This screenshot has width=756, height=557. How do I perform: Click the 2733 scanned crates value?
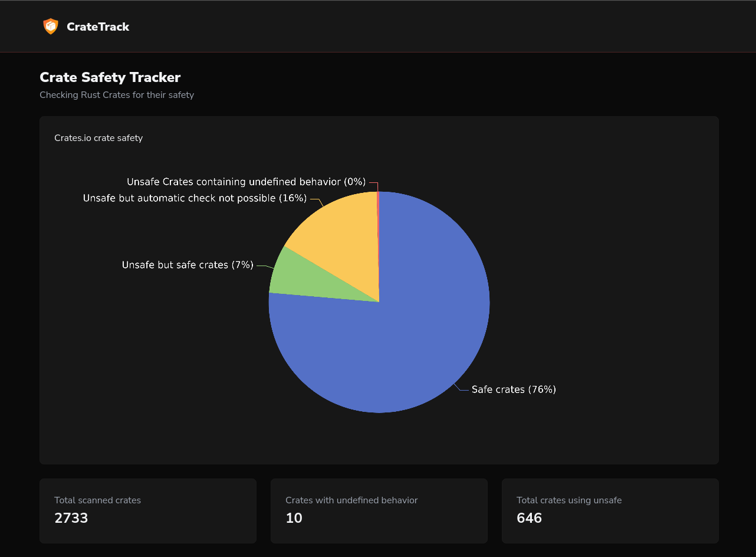coord(71,518)
